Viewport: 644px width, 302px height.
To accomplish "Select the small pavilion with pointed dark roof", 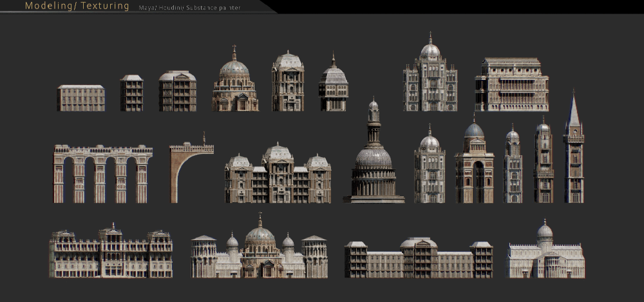I will (333, 87).
